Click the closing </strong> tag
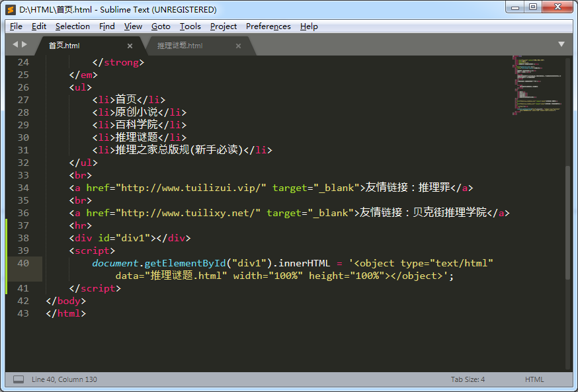Screen dimensions: 578x392 tap(118, 62)
